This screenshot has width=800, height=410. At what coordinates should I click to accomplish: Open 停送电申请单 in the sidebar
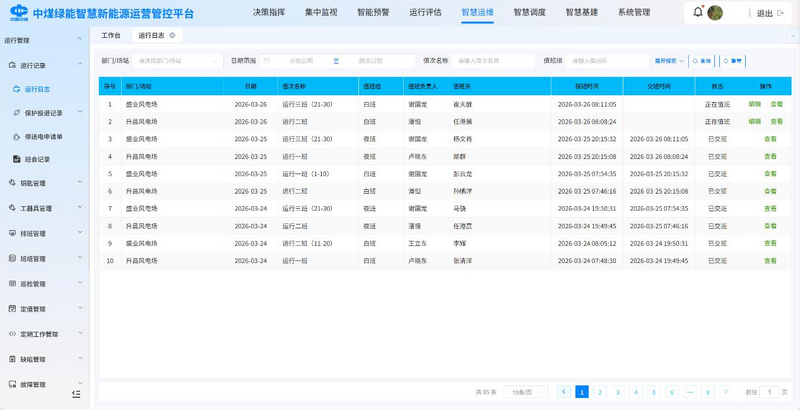[x=43, y=136]
